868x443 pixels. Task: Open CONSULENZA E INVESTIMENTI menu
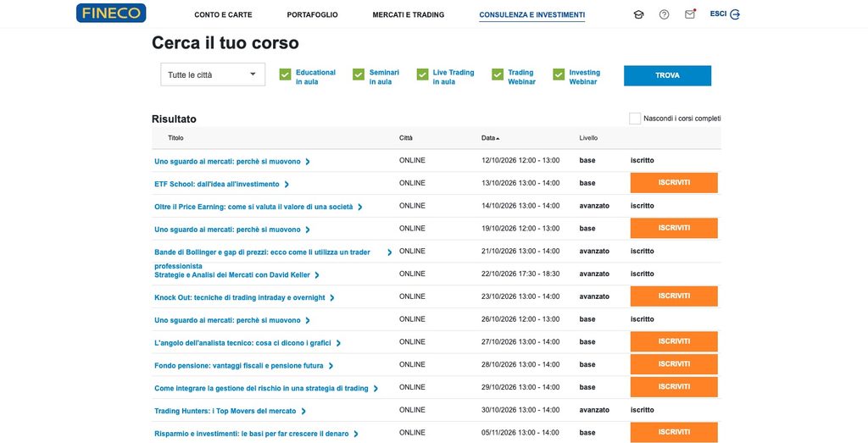532,15
